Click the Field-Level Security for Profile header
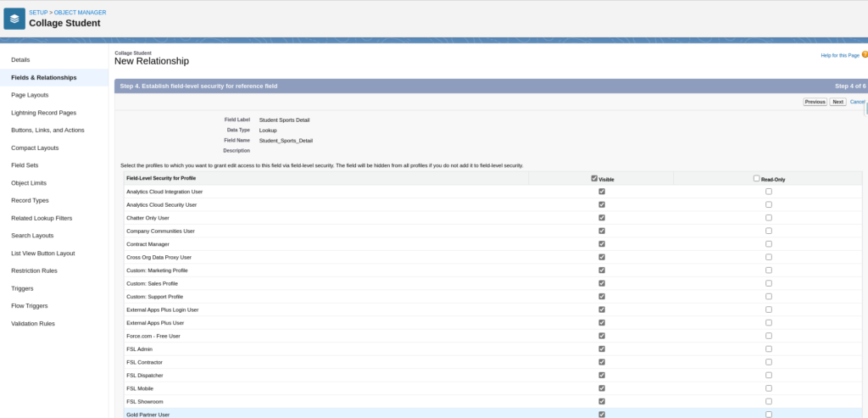Image resolution: width=868 pixels, height=418 pixels. (160, 178)
